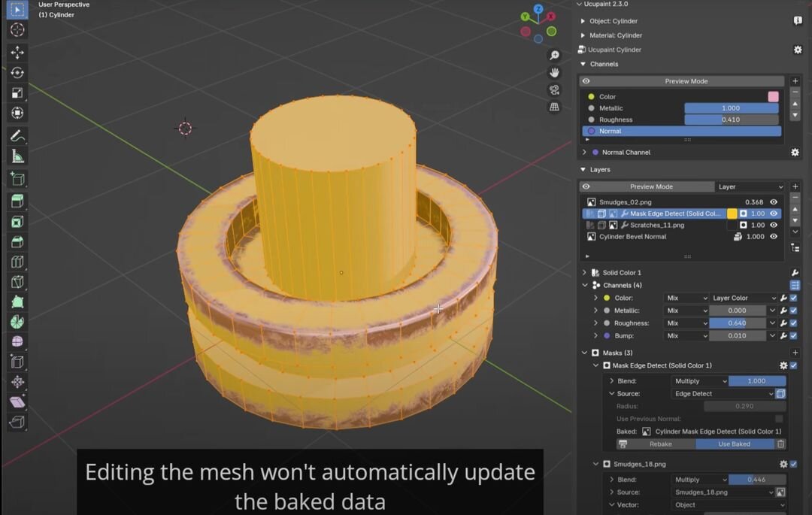The width and height of the screenshot is (812, 515).
Task: Select the Move tool
Action: point(17,53)
